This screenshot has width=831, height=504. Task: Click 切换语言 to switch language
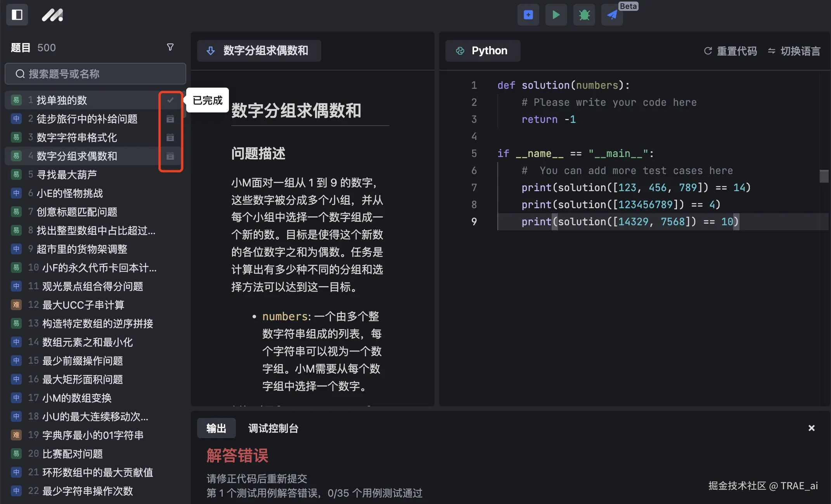click(794, 51)
